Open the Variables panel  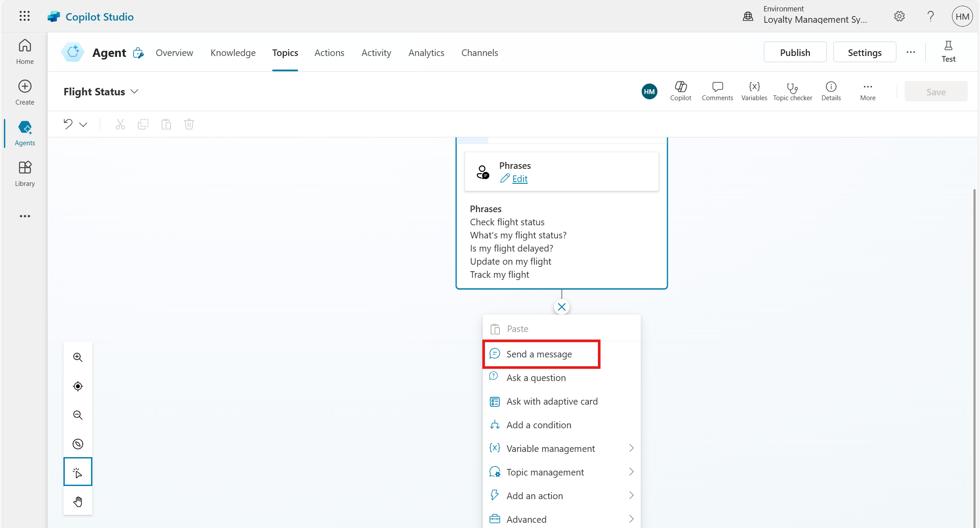754,91
